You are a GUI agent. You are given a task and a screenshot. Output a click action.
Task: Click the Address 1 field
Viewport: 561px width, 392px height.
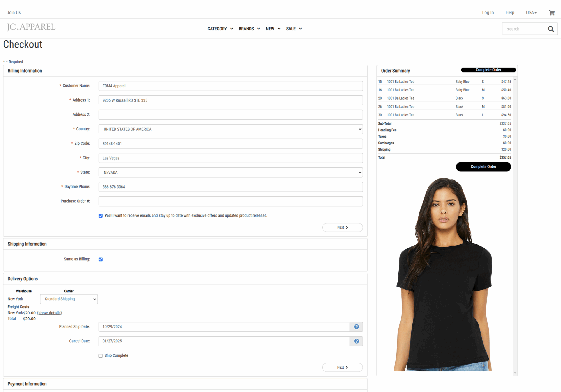click(231, 100)
